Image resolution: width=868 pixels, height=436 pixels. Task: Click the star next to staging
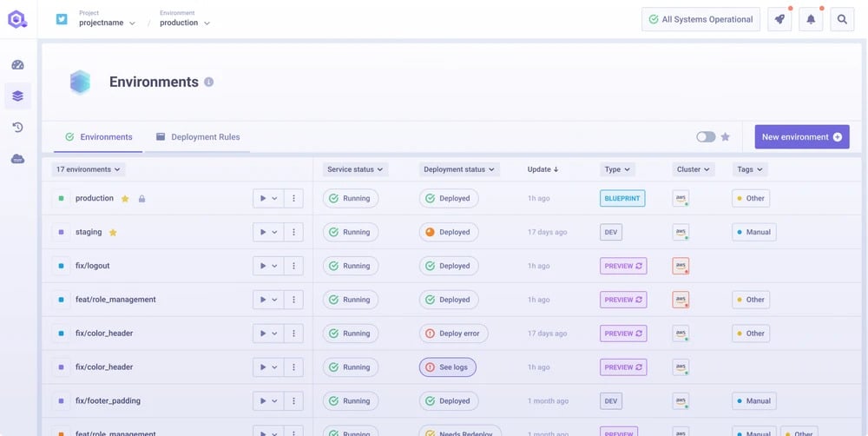113,232
